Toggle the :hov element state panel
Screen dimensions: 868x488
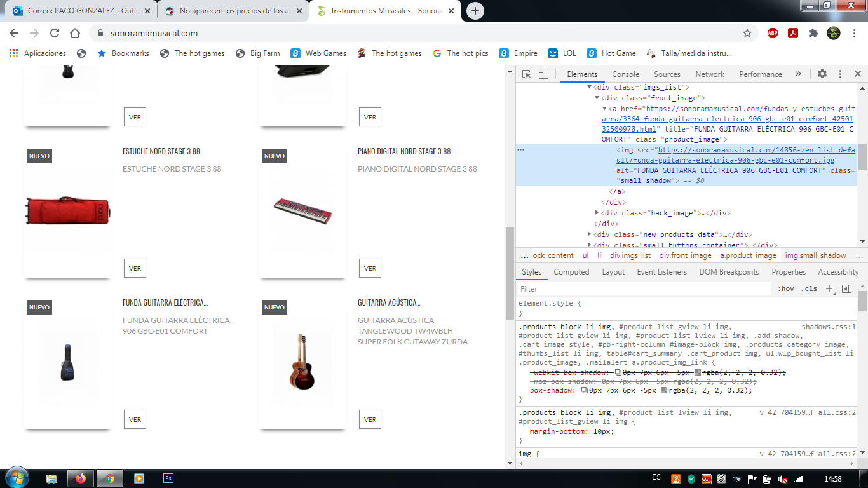[x=786, y=289]
